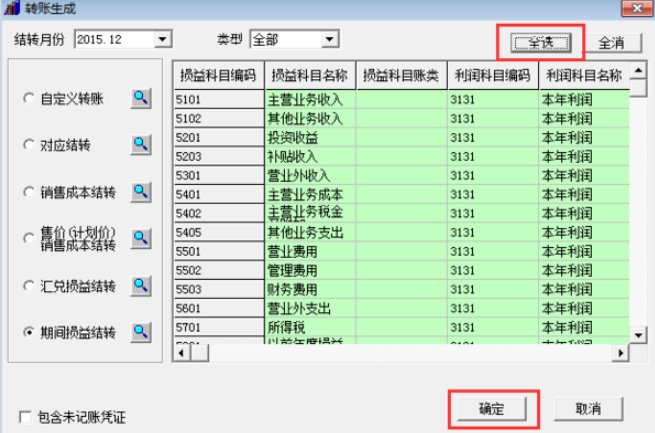Open magnifier settings for 自定义转账
The image size is (655, 433).
pyautogui.click(x=141, y=99)
